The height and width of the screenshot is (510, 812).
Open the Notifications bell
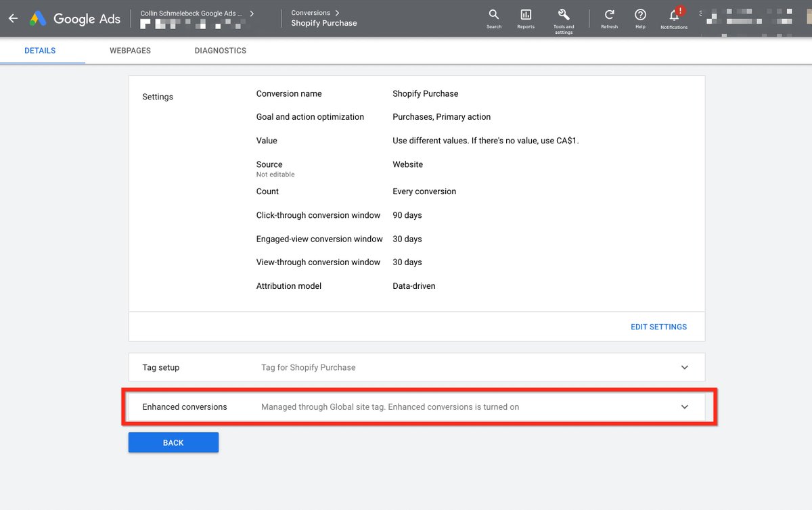click(x=674, y=19)
